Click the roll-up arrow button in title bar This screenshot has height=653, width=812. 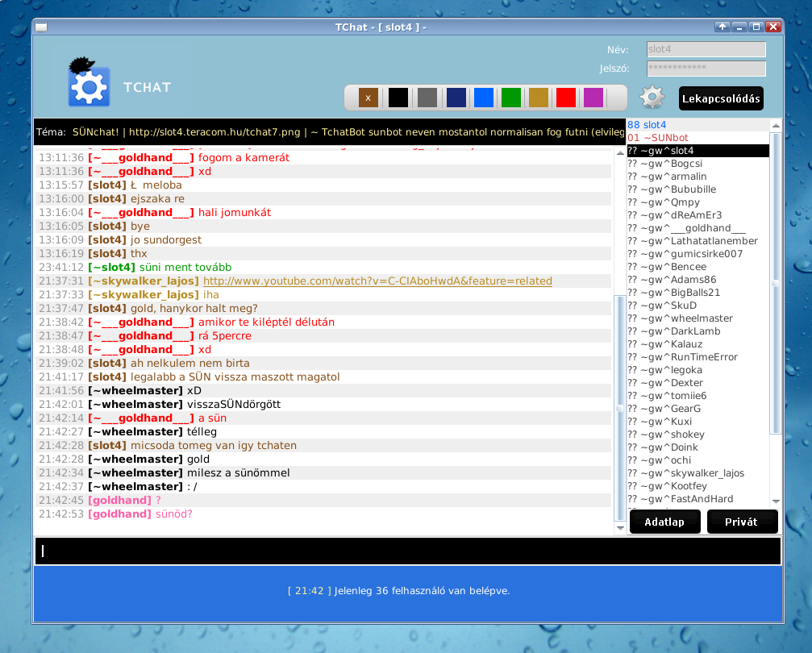[722, 27]
